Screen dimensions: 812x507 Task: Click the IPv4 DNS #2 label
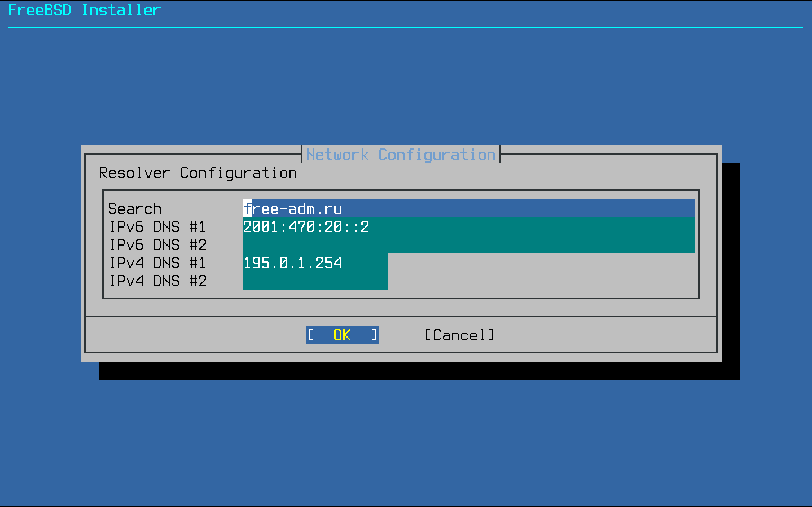coord(157,281)
